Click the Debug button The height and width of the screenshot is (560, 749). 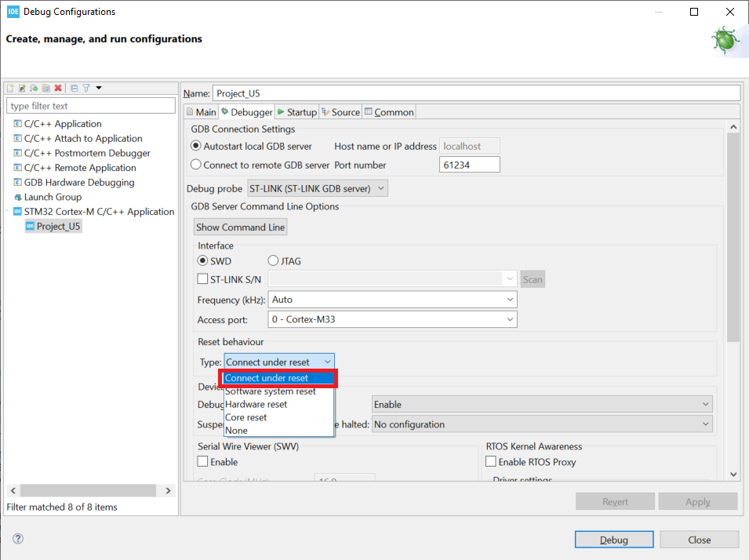pyautogui.click(x=614, y=540)
